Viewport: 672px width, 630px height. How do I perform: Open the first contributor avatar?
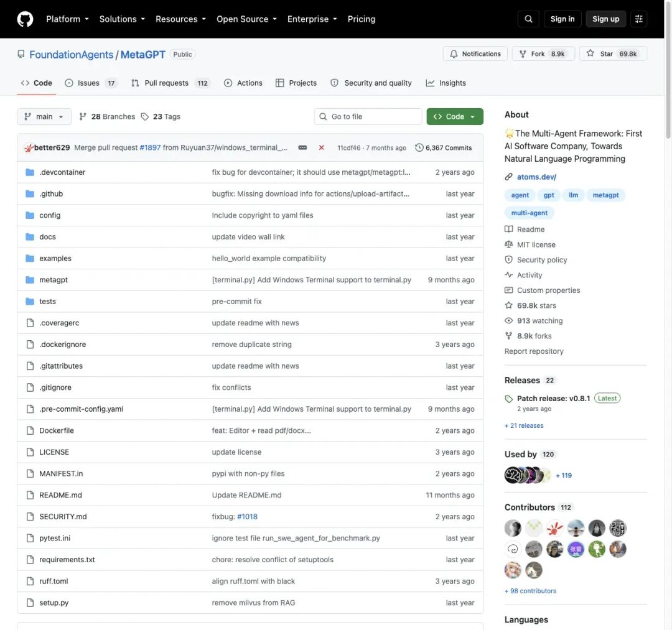coord(513,528)
